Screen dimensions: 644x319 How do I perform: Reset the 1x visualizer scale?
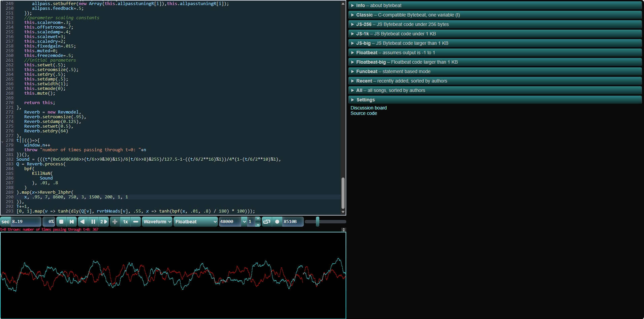125,222
